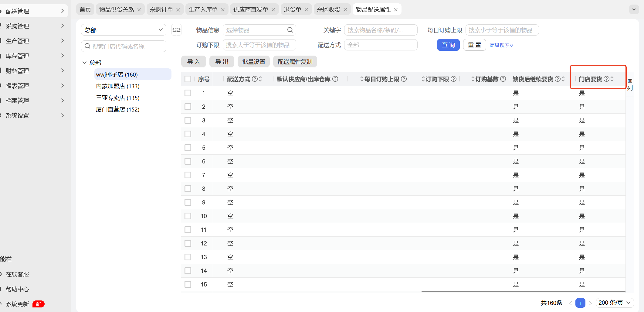The height and width of the screenshot is (312, 644).
Task: Click the 导入 import button
Action: click(194, 62)
